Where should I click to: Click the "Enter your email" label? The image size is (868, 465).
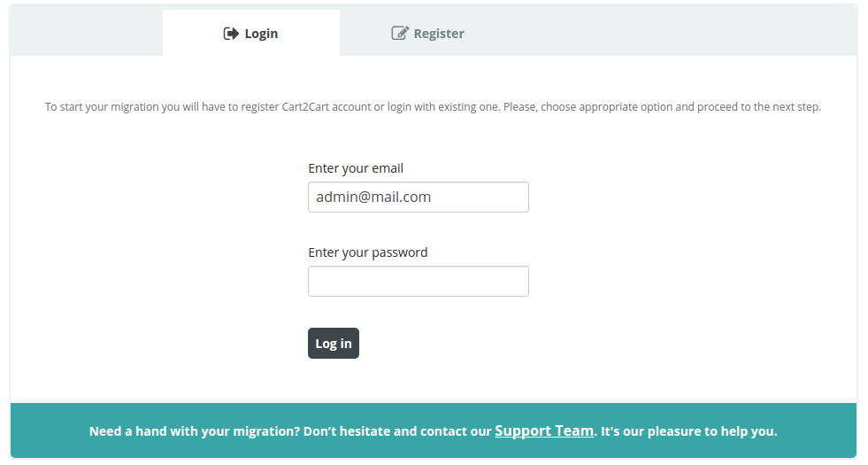coord(356,168)
